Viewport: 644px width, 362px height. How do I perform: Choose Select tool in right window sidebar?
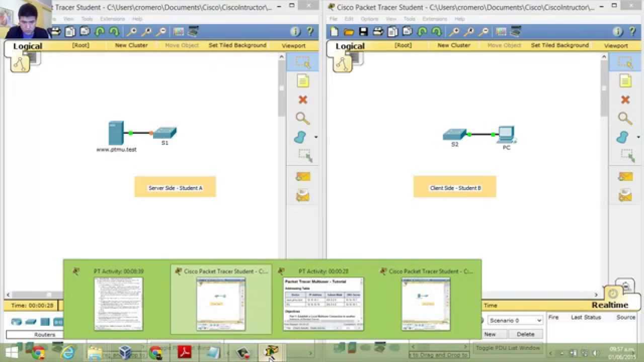[625, 62]
